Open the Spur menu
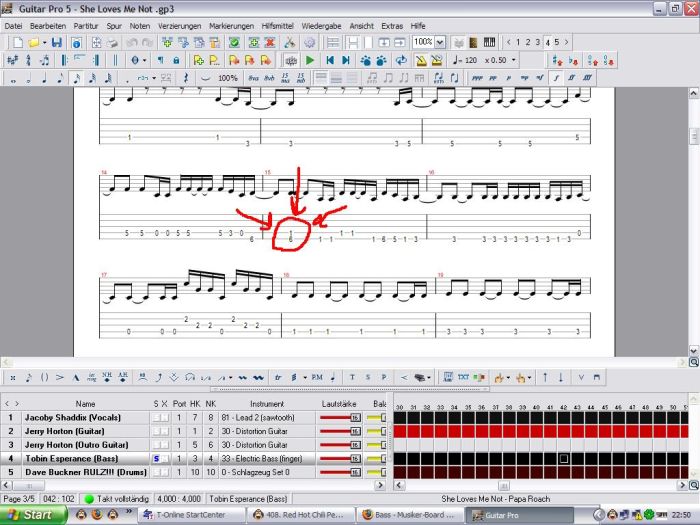Viewport: 700px width, 525px height. (114, 26)
